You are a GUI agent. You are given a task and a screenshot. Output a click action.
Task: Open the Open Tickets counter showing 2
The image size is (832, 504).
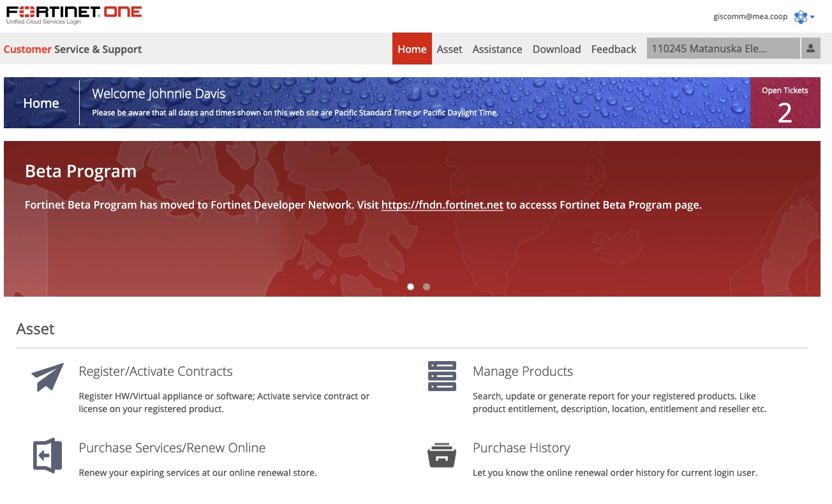pos(785,103)
